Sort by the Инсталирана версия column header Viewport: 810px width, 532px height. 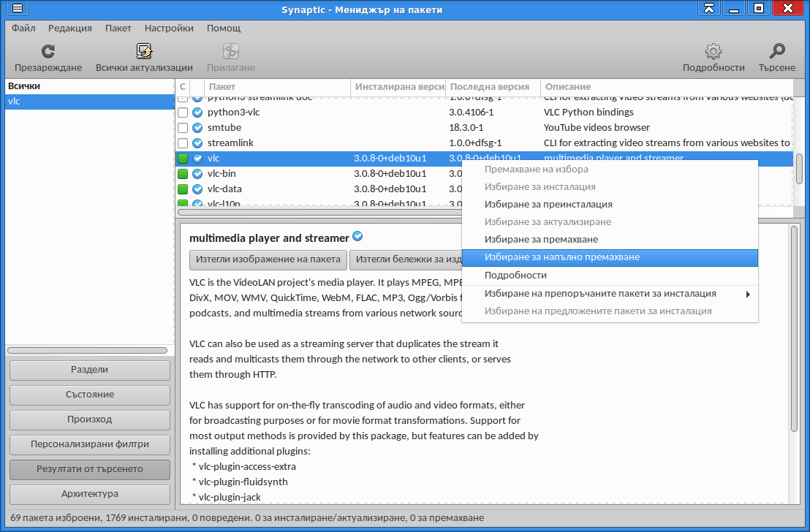(398, 87)
